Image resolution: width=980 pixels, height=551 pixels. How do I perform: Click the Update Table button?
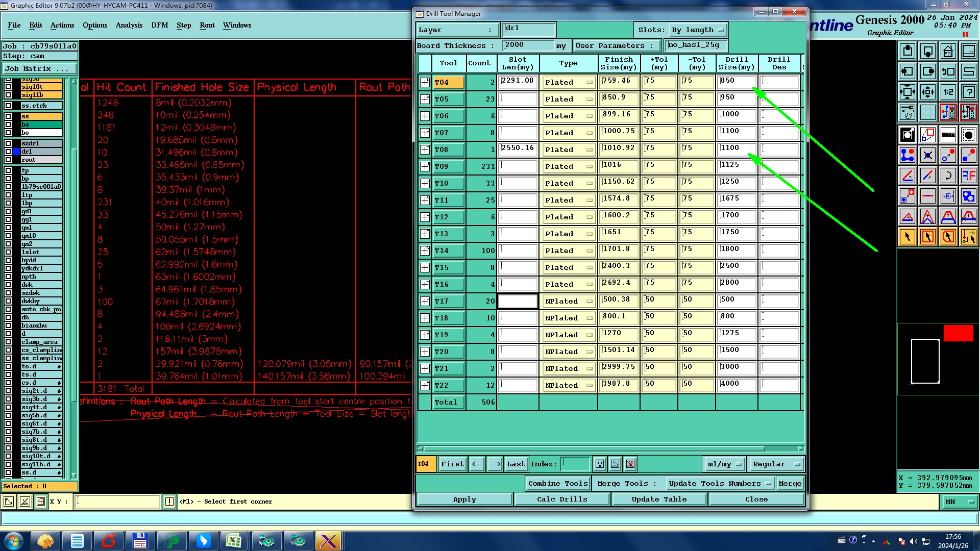point(659,499)
